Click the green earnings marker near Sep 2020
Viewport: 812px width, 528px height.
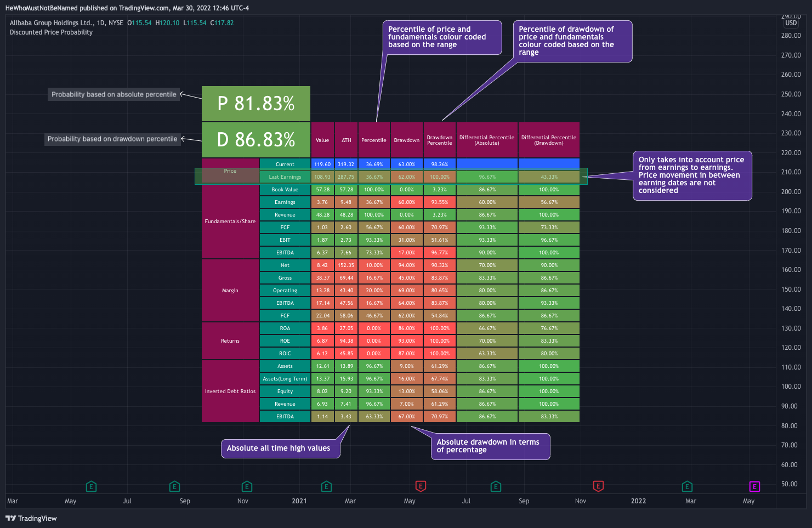pyautogui.click(x=174, y=486)
